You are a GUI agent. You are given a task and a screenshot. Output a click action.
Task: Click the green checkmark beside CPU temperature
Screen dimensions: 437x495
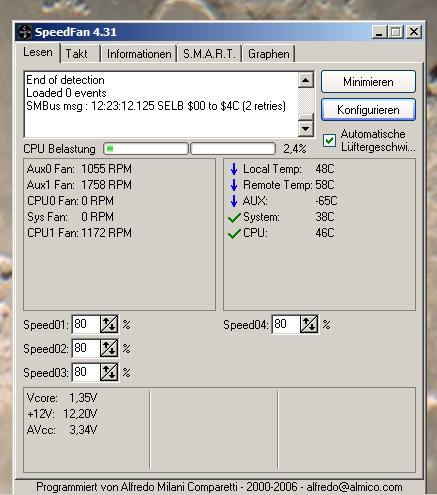click(234, 234)
